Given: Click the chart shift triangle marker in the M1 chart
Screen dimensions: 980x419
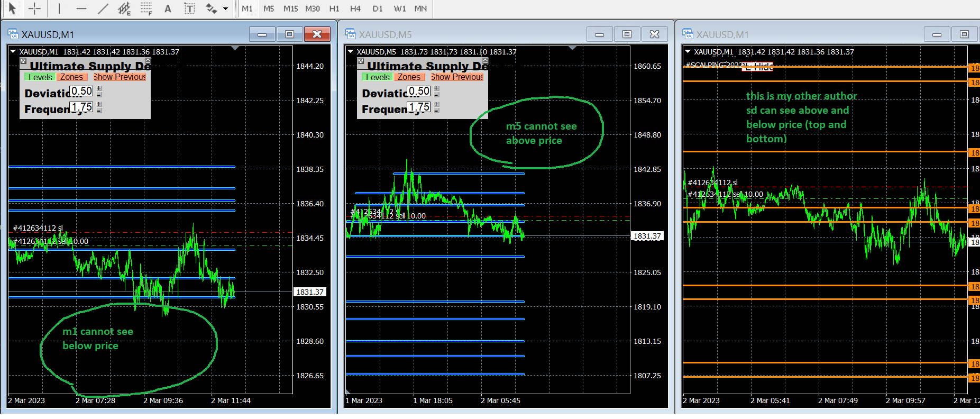Looking at the screenshot, I should point(235,48).
